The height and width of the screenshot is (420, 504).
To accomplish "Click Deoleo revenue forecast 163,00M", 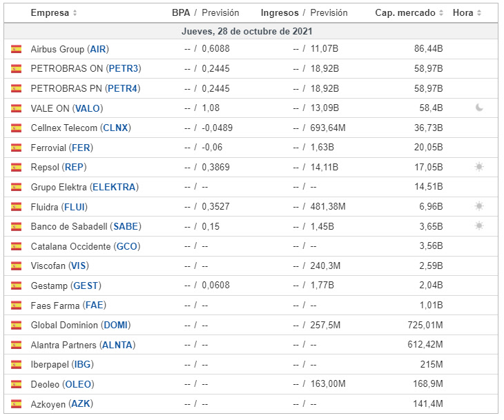I will (x=328, y=383).
